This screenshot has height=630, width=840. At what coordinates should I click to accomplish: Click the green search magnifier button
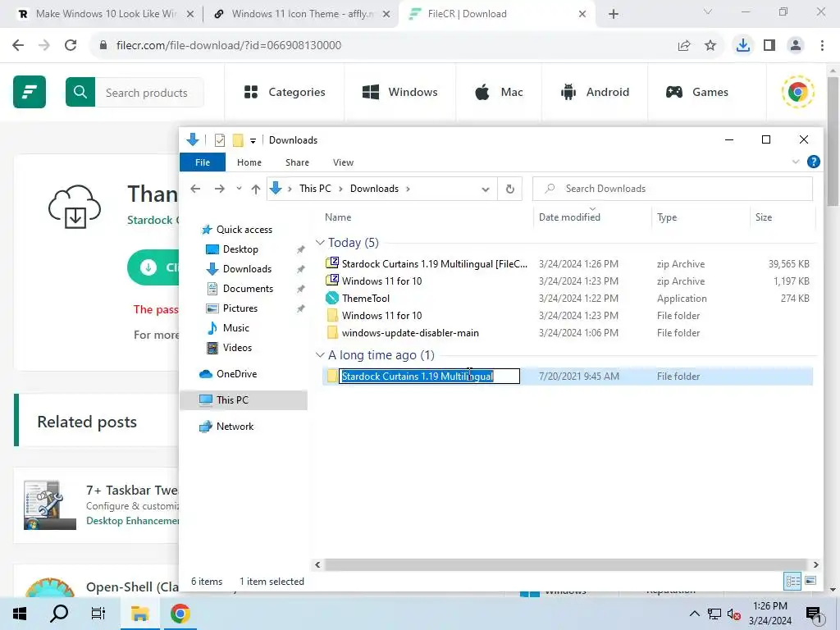pos(80,92)
